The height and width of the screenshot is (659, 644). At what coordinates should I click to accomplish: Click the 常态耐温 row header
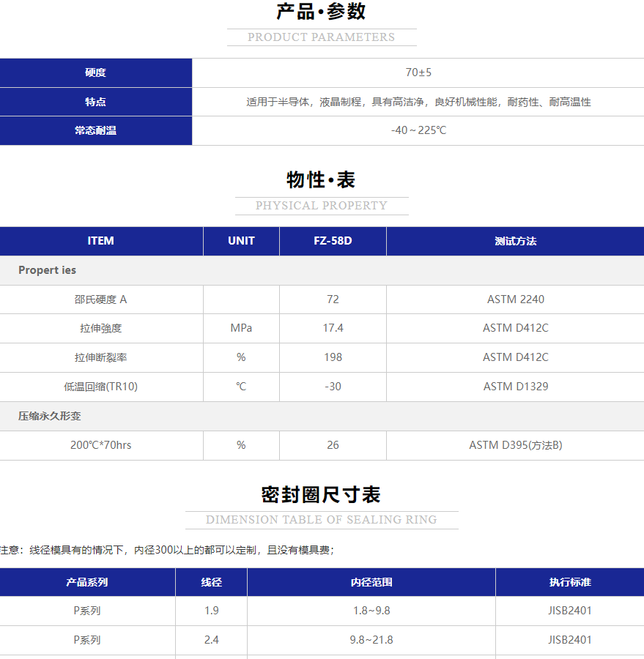coord(95,130)
